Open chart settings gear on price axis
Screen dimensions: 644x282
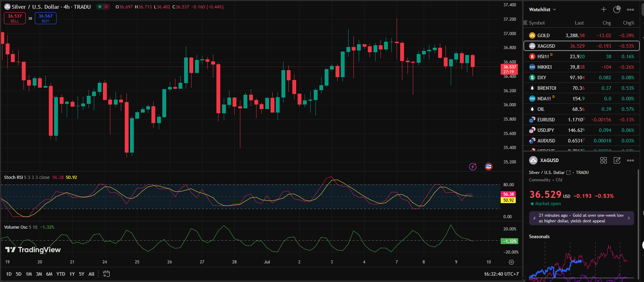511,262
